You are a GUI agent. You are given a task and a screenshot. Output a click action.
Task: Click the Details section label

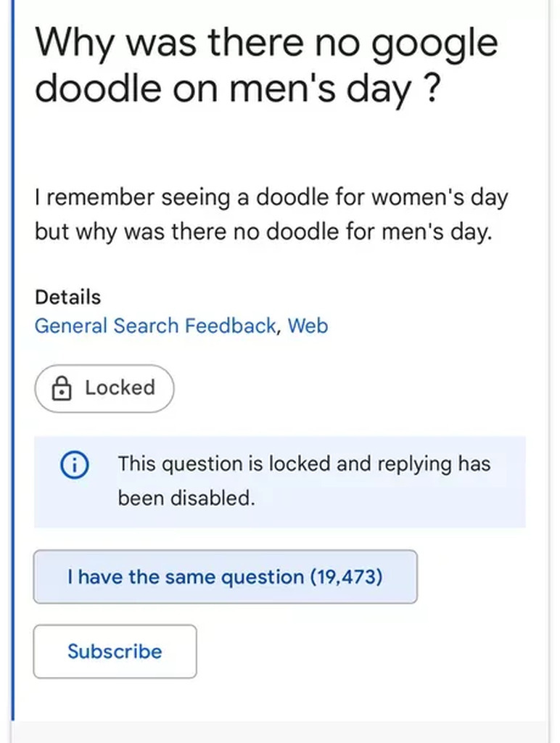click(x=67, y=297)
